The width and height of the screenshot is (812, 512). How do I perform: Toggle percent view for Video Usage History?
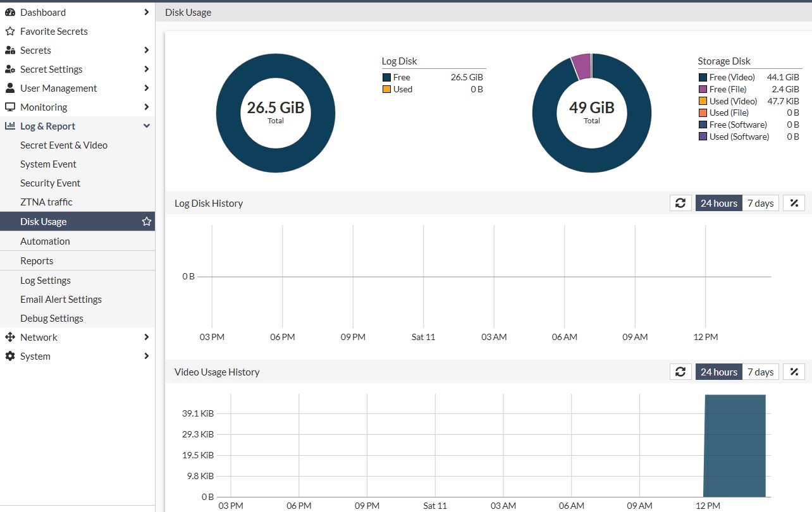pyautogui.click(x=794, y=372)
